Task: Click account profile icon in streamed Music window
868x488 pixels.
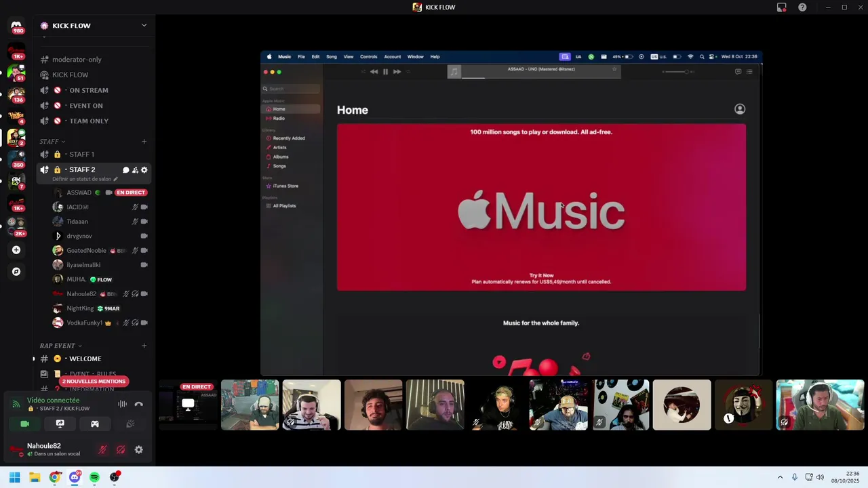Action: pyautogui.click(x=740, y=109)
